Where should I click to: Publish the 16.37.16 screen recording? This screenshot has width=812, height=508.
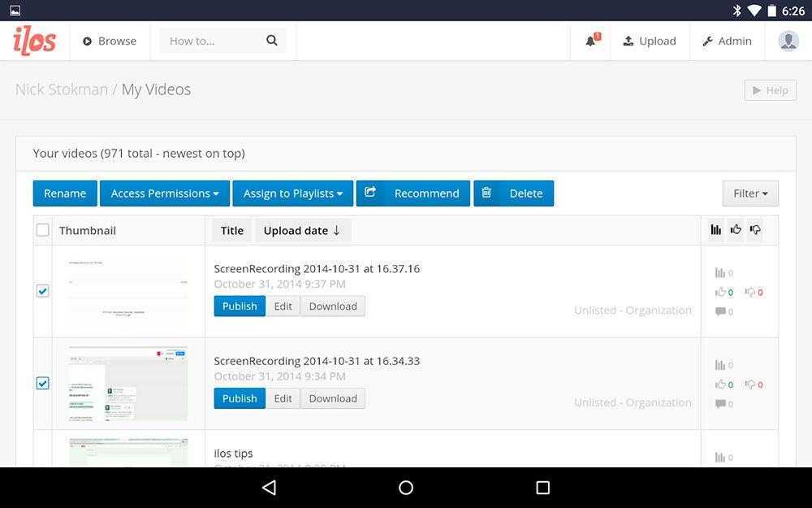tap(240, 306)
